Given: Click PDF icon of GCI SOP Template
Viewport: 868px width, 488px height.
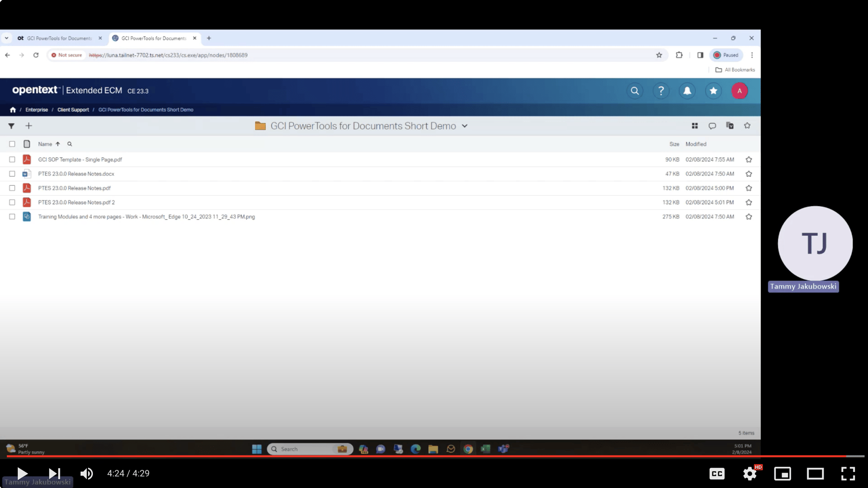Looking at the screenshot, I should point(27,159).
